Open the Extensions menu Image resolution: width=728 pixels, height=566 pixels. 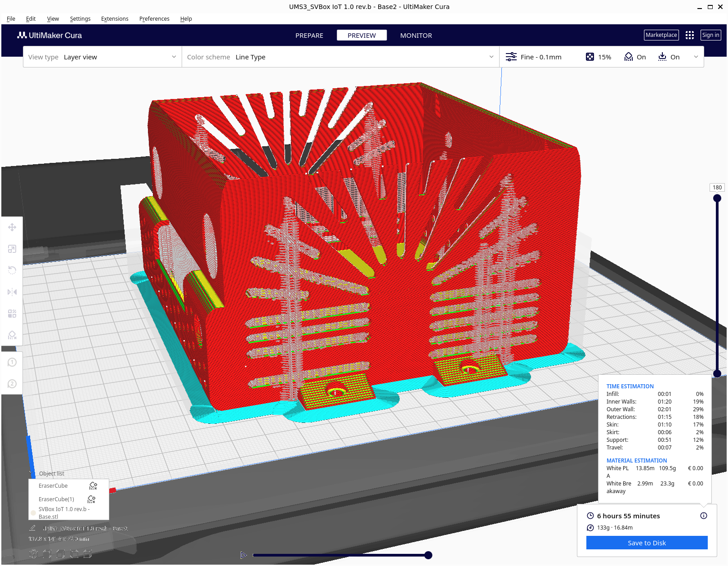(115, 19)
